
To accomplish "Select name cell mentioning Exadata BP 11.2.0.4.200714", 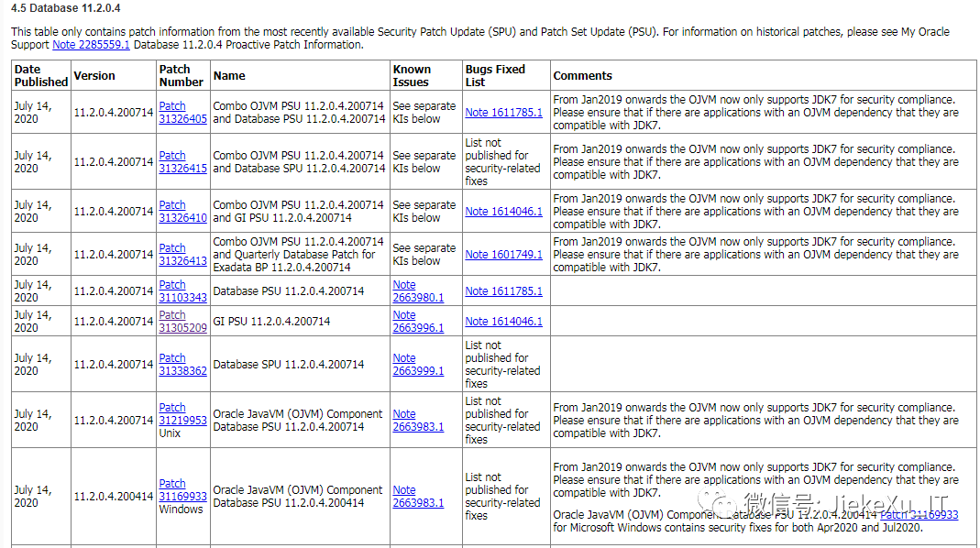I will pyautogui.click(x=299, y=255).
